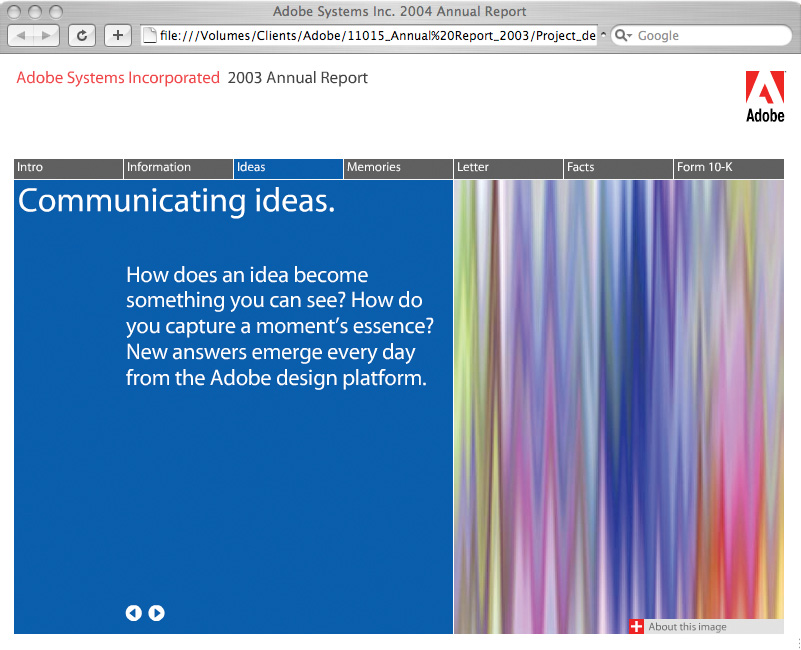
Task: Show the previous slide with the left arrow
Action: coord(133,613)
